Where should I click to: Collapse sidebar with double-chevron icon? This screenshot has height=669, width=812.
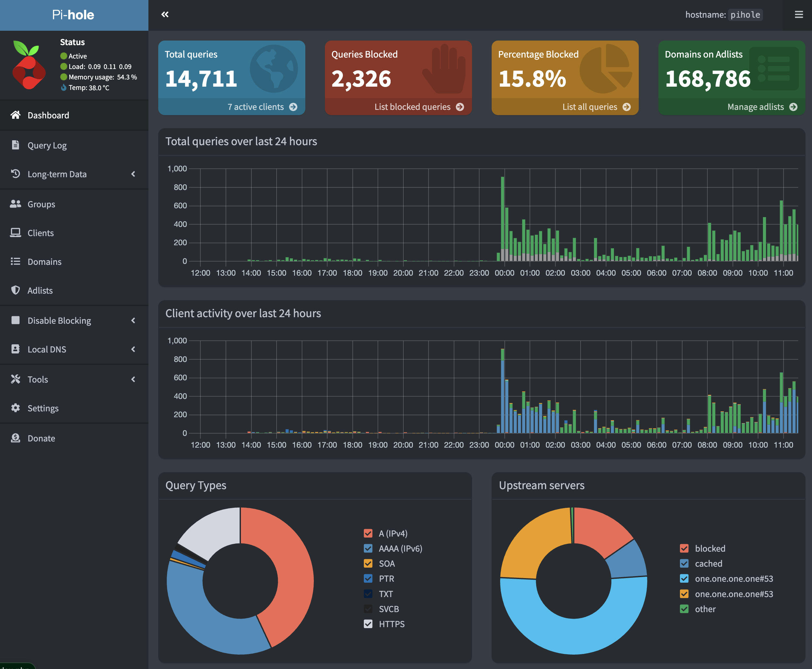point(165,15)
